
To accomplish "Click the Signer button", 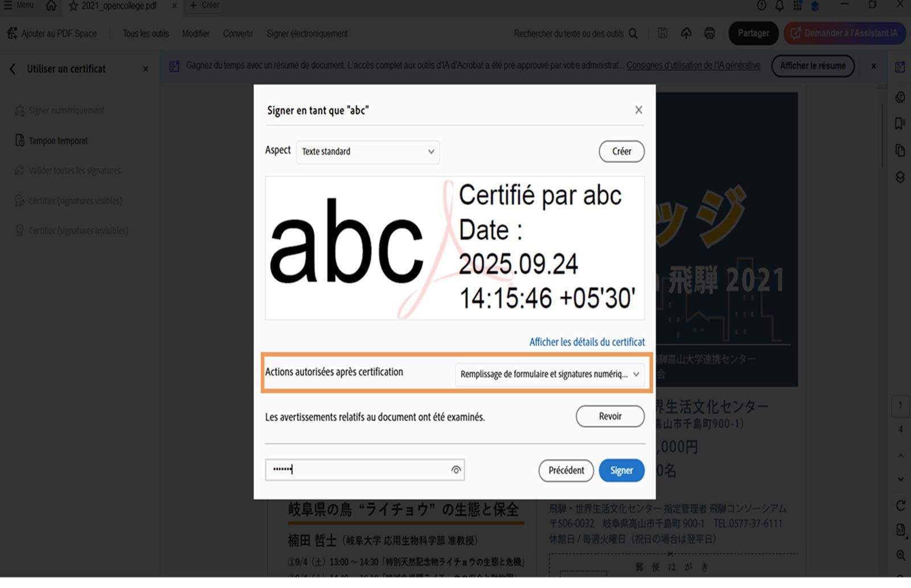I will (621, 470).
